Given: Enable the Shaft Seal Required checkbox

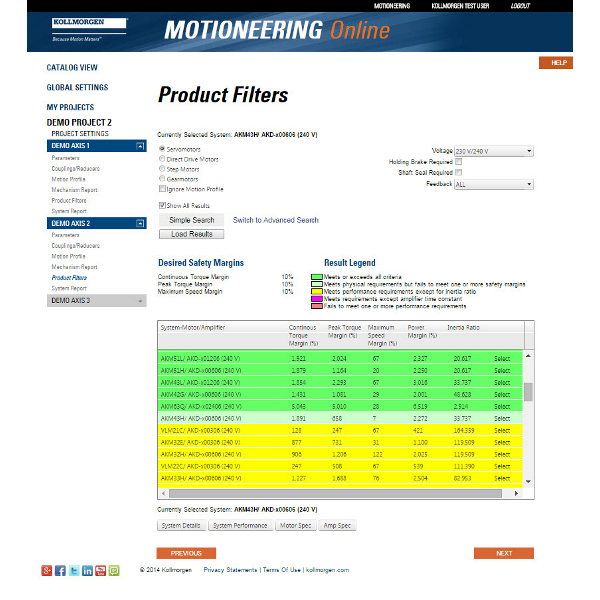Looking at the screenshot, I should (458, 172).
